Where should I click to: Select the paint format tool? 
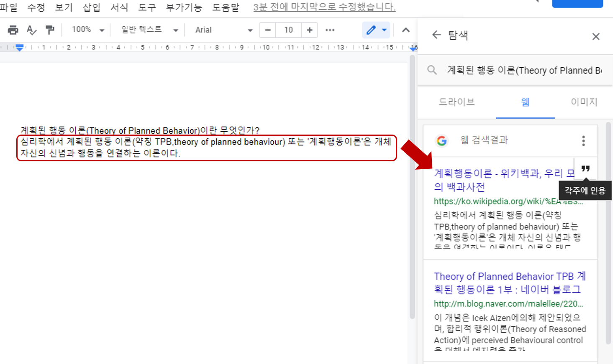pyautogui.click(x=50, y=30)
